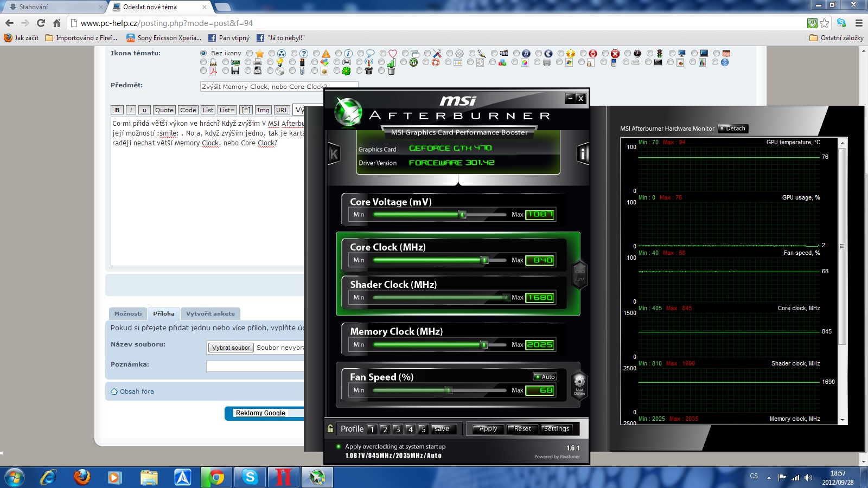
Task: Switch to MSI Afterburner taskbar icon
Action: pos(317,478)
